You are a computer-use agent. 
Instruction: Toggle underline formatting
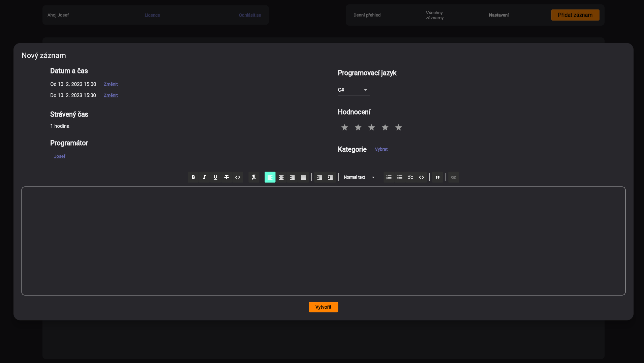(215, 177)
